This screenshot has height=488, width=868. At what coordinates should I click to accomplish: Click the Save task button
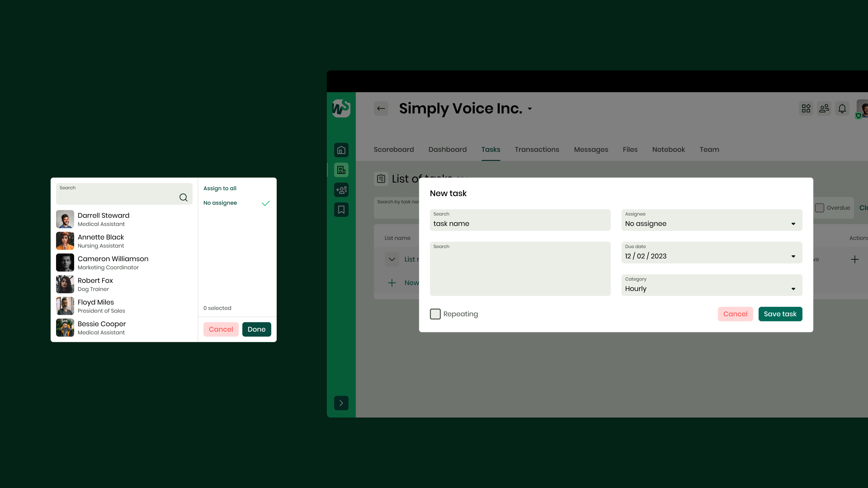click(780, 314)
